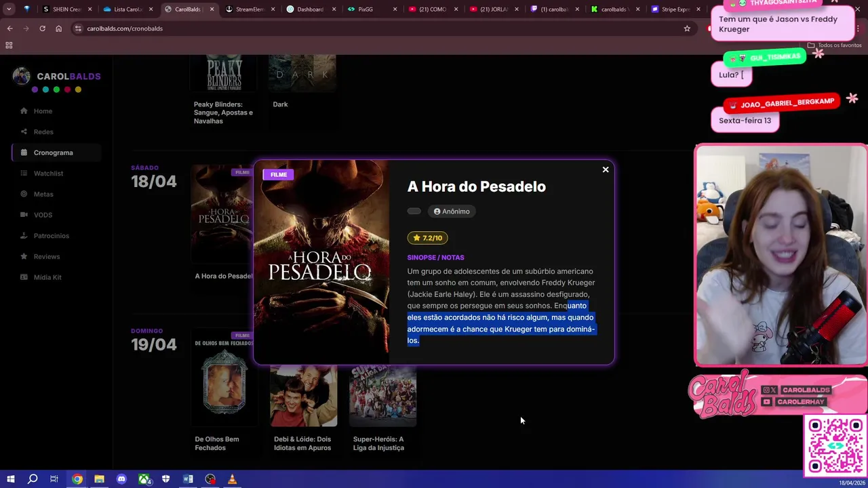Click the CarolBalds logo avatar
This screenshot has width=868, height=488.
pyautogui.click(x=21, y=76)
